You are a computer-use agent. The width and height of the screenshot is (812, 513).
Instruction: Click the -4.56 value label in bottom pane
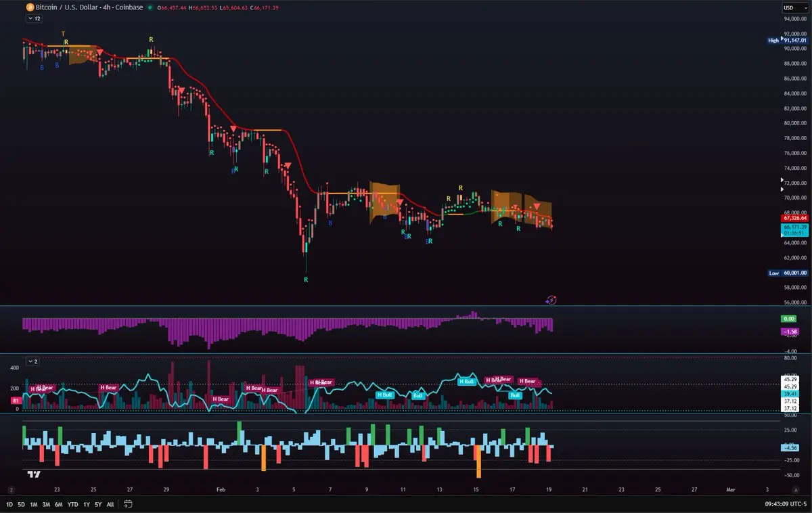(790, 447)
